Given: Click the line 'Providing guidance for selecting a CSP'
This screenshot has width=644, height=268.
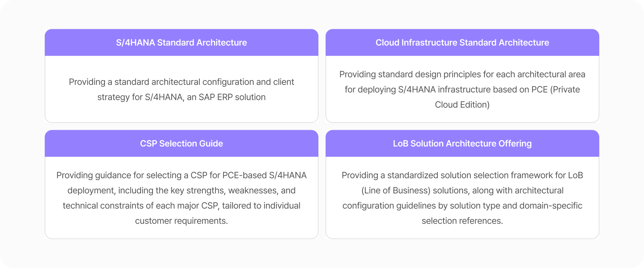Looking at the screenshot, I should [181, 175].
